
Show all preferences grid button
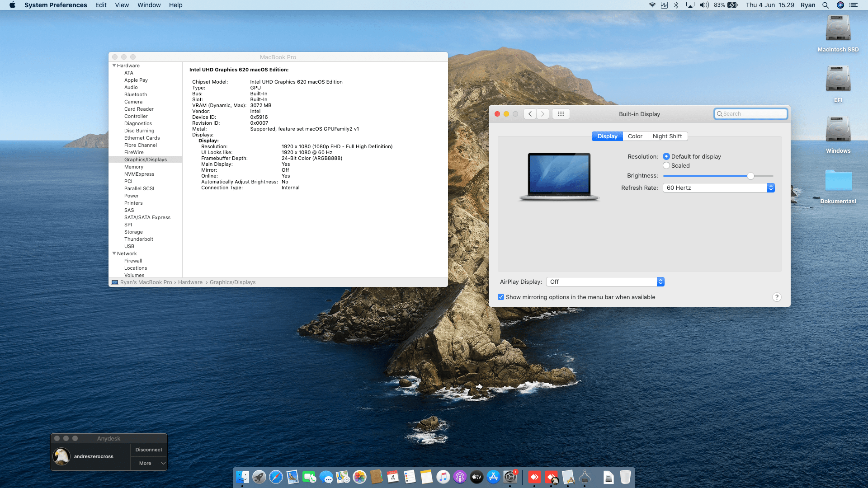(x=561, y=114)
